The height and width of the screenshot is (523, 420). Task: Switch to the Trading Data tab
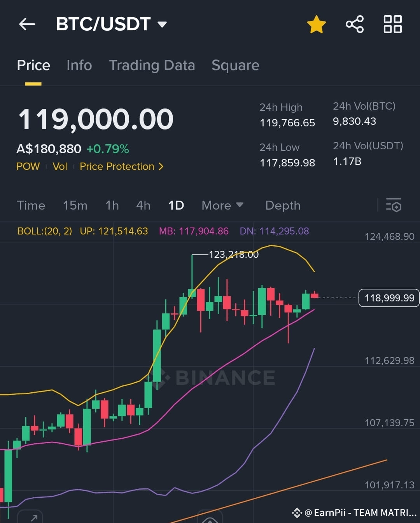pyautogui.click(x=152, y=65)
